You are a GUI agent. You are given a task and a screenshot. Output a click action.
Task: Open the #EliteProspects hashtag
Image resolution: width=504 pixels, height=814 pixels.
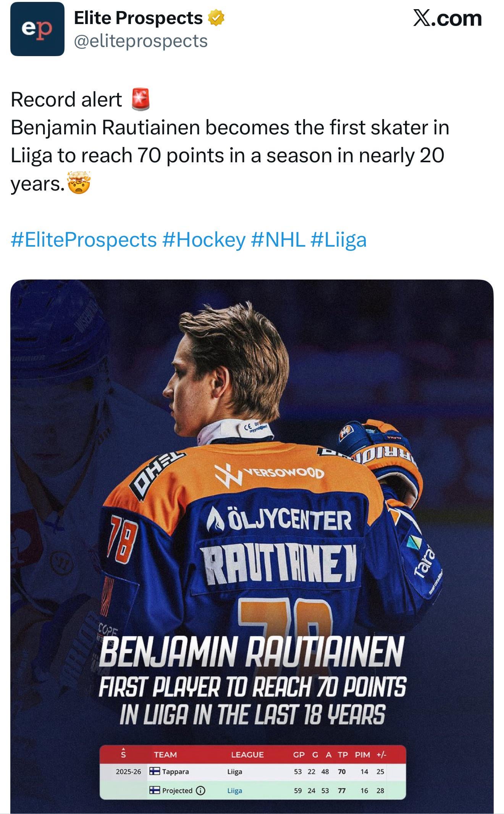tap(84, 240)
